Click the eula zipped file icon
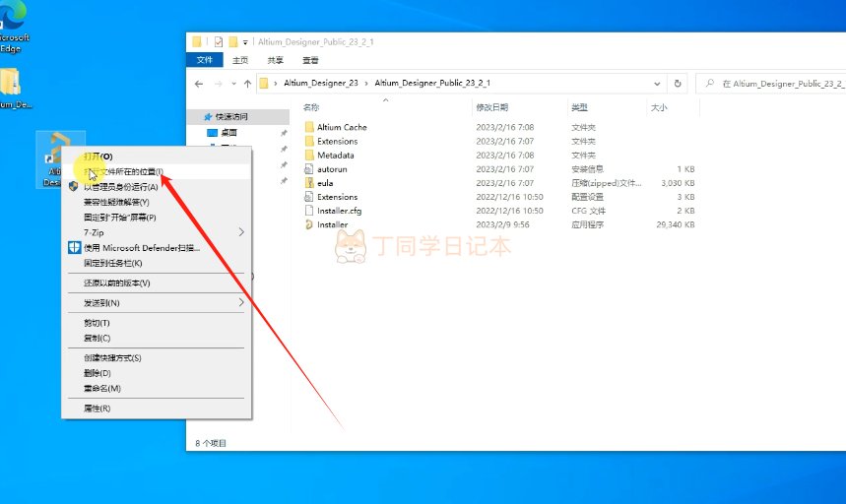Image resolution: width=846 pixels, height=504 pixels. [x=309, y=183]
